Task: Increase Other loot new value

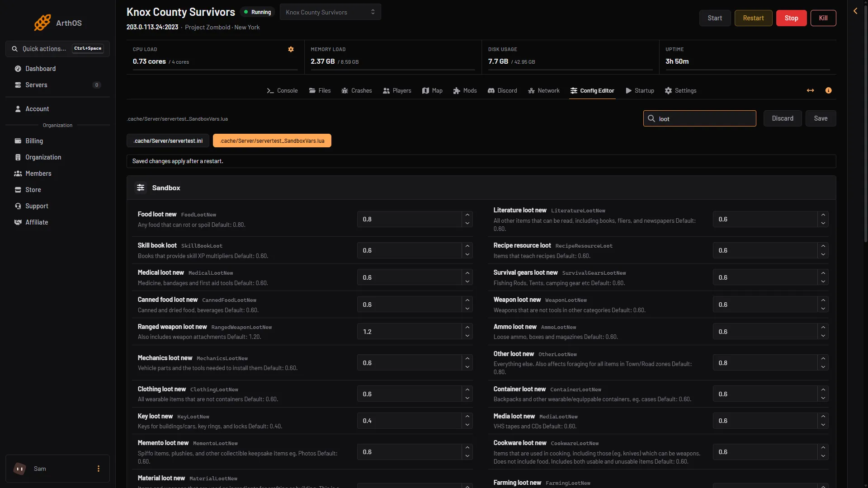Action: 823,359
